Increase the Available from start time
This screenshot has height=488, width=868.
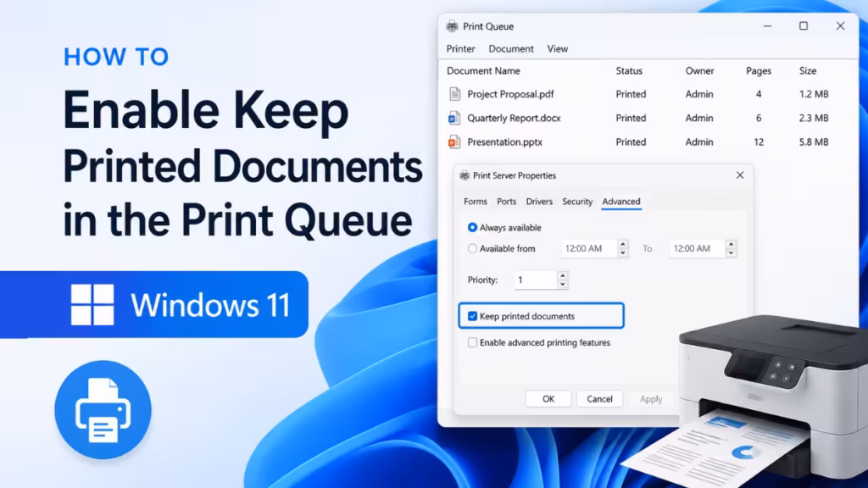point(623,244)
